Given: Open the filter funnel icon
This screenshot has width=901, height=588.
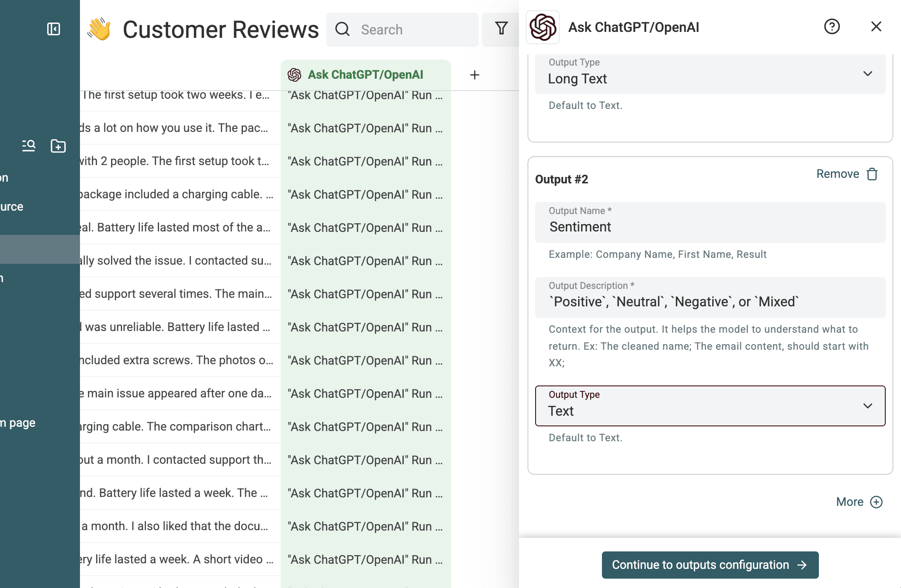Looking at the screenshot, I should pos(502,29).
